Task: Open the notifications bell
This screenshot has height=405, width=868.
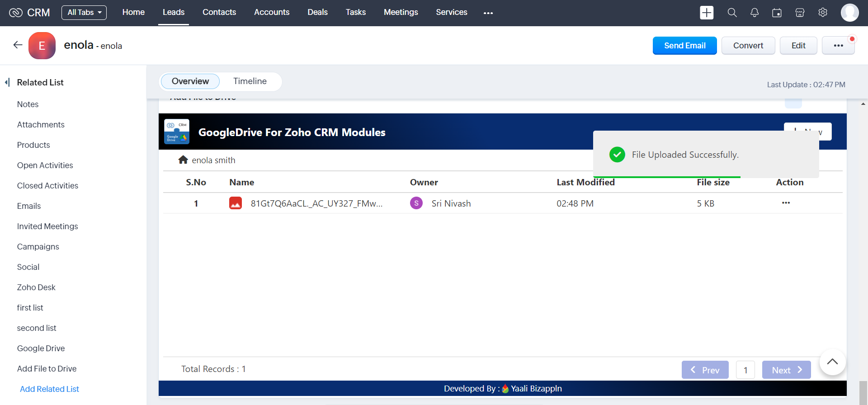Action: coord(755,13)
